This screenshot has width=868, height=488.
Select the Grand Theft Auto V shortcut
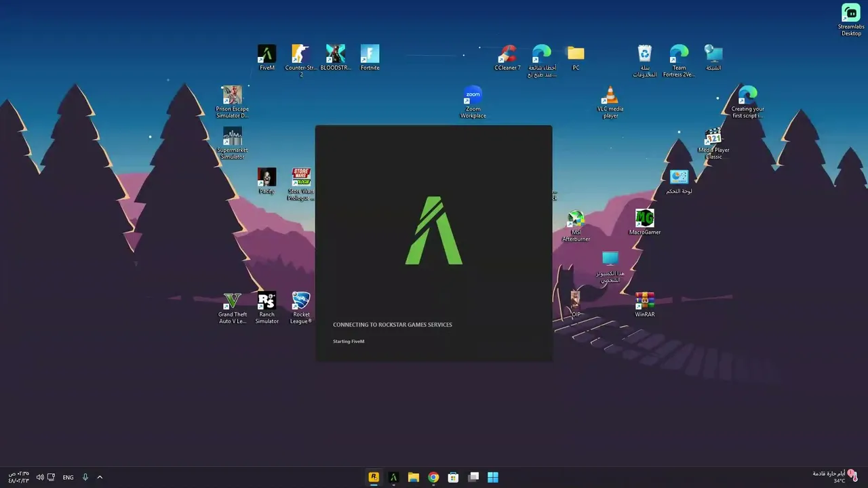[x=232, y=308]
